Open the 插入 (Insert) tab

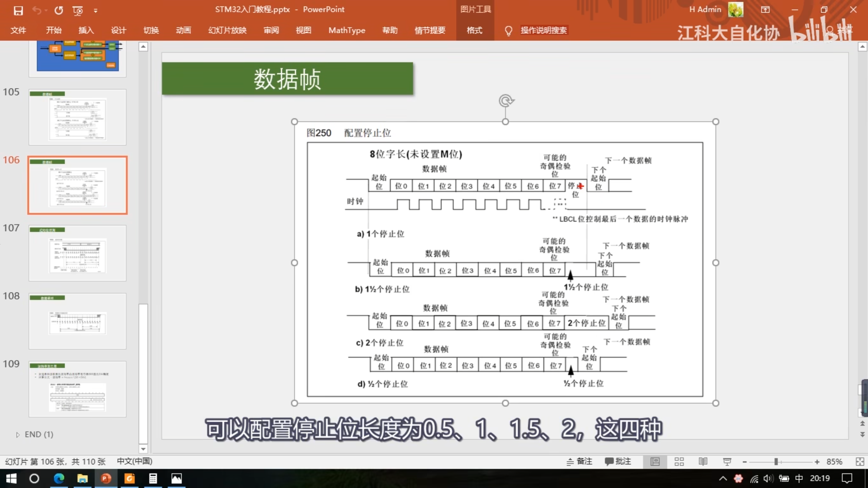(86, 30)
